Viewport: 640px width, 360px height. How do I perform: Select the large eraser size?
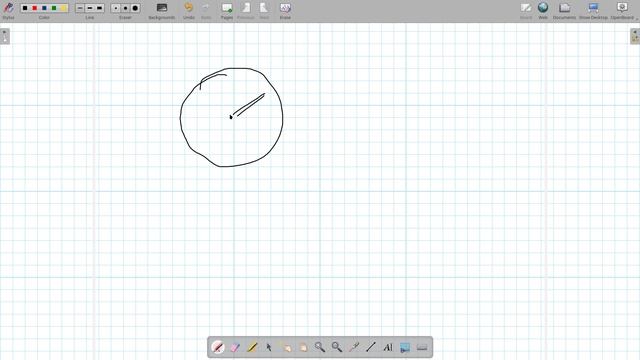[x=135, y=8]
